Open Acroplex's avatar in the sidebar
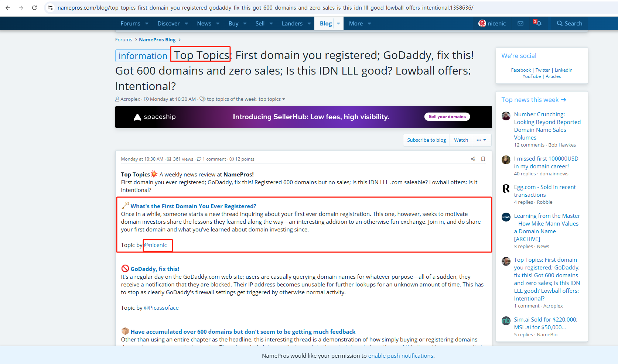The height and width of the screenshot is (364, 618). pos(506,261)
